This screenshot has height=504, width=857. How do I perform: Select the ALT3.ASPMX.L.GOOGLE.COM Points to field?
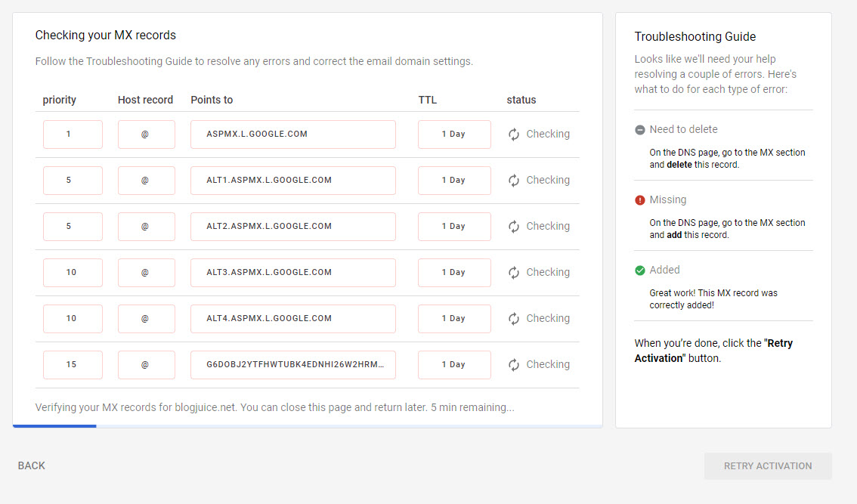click(x=293, y=272)
